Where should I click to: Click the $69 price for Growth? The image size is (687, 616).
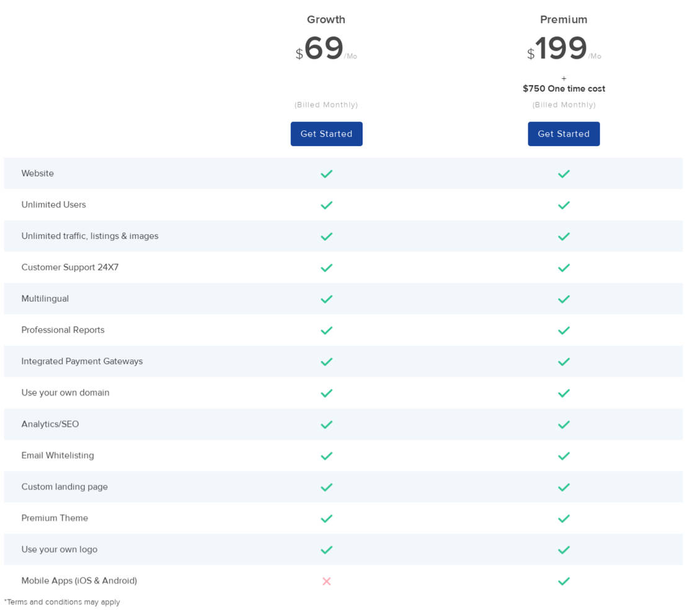pyautogui.click(x=325, y=48)
